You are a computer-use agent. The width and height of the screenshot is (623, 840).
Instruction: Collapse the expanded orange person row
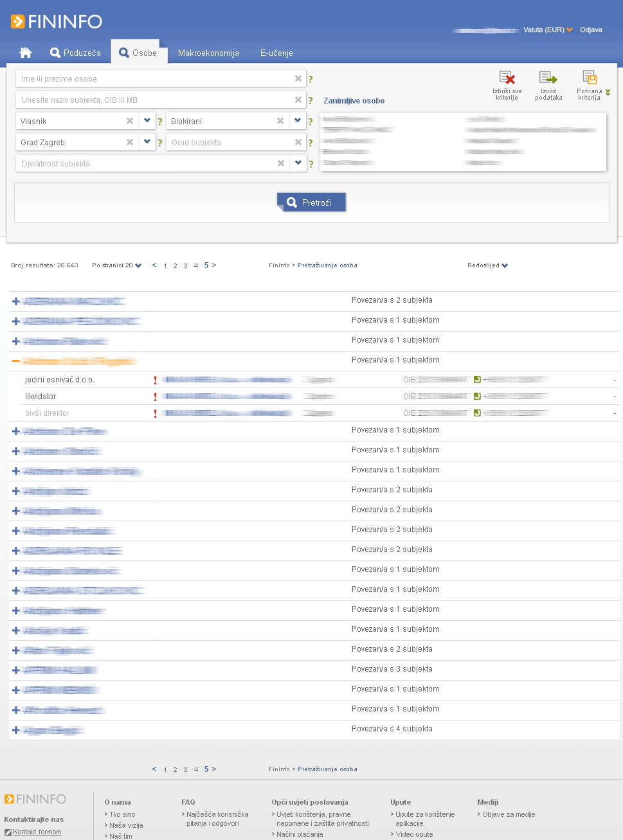[16, 361]
